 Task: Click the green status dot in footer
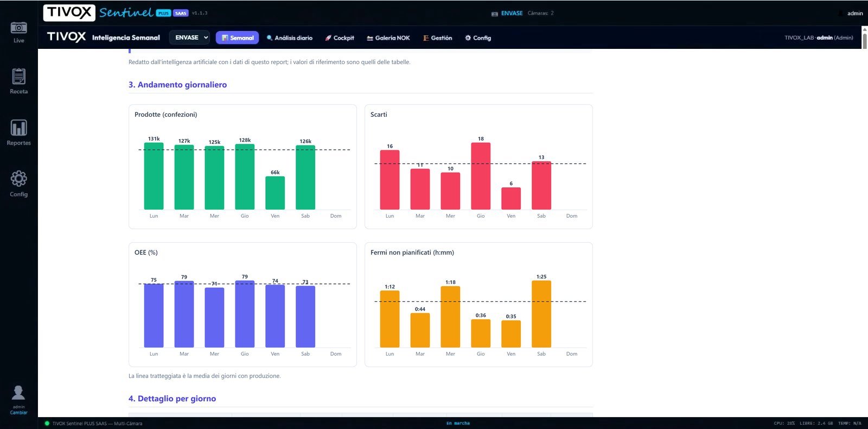tap(47, 424)
